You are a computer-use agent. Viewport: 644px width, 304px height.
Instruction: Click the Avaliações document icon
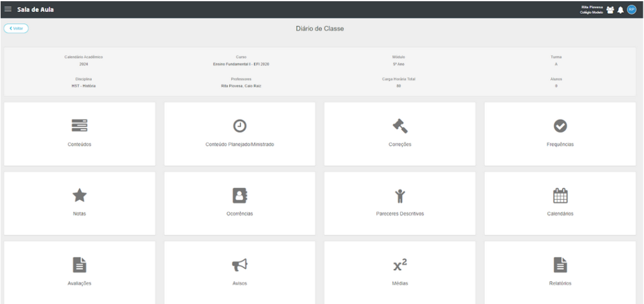click(79, 266)
